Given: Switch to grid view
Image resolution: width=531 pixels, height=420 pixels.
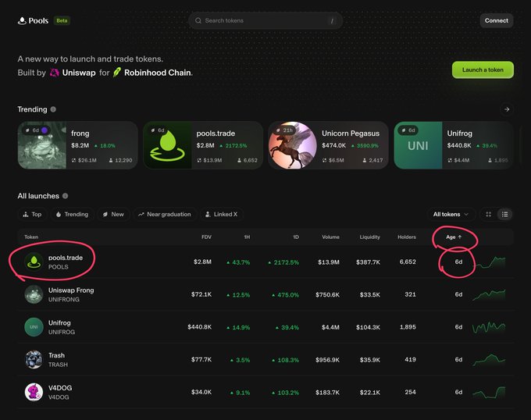Looking at the screenshot, I should pyautogui.click(x=488, y=214).
